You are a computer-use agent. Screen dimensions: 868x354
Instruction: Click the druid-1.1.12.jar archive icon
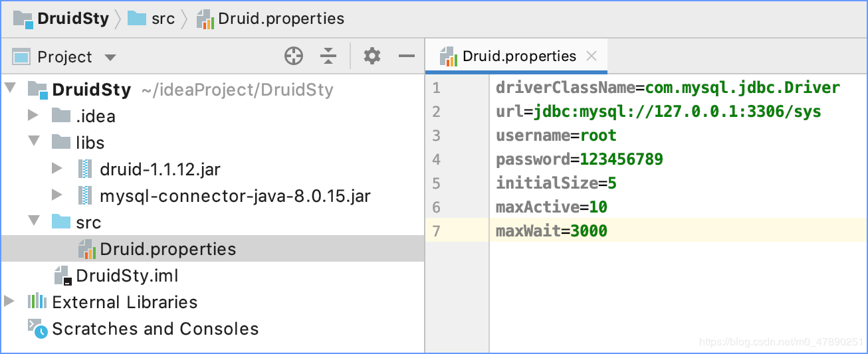coord(84,169)
